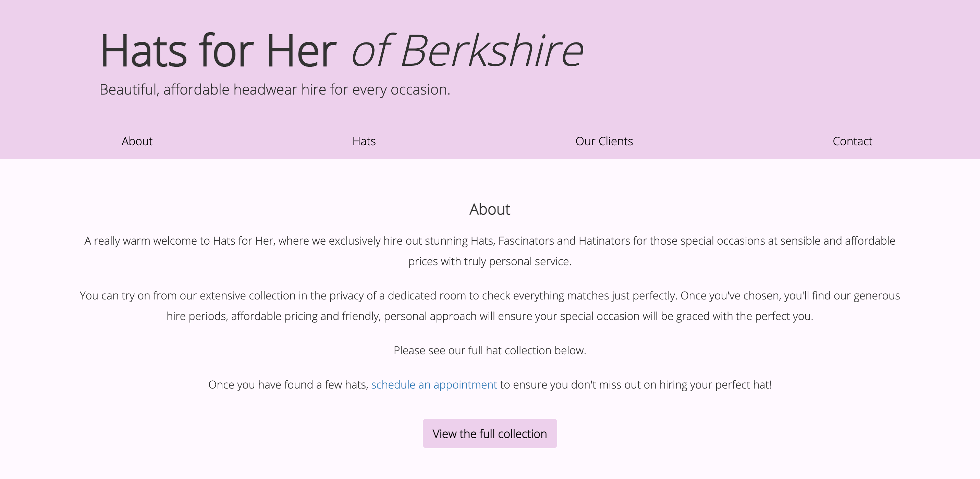Click the Once you have found a few hats text
980x479 pixels.
point(289,385)
